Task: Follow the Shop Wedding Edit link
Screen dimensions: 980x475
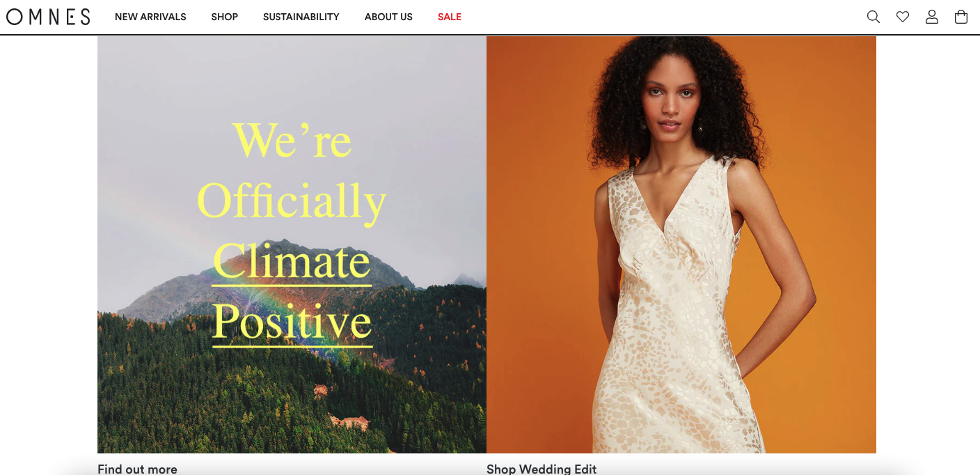Action: [x=542, y=469]
